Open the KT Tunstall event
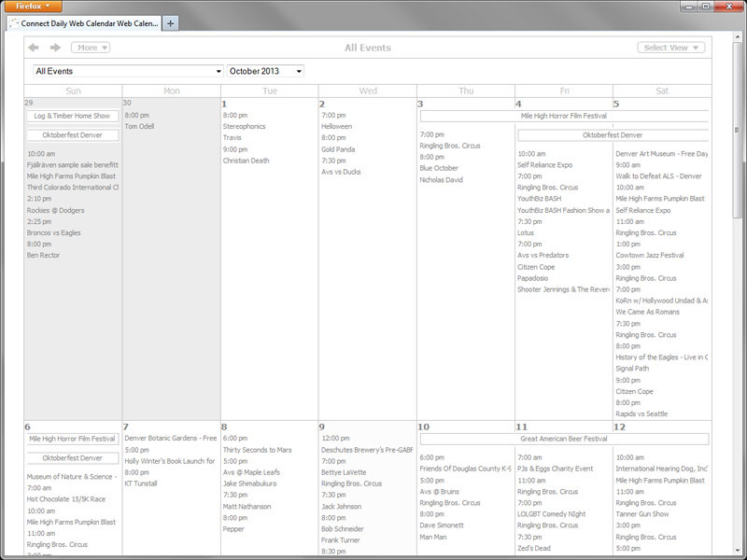This screenshot has height=560, width=747. point(141,483)
